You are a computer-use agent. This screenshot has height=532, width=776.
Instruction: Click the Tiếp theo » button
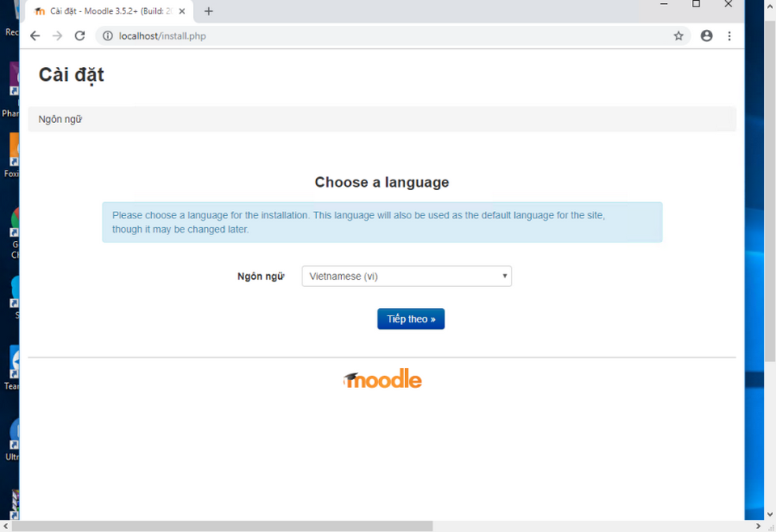(x=411, y=319)
